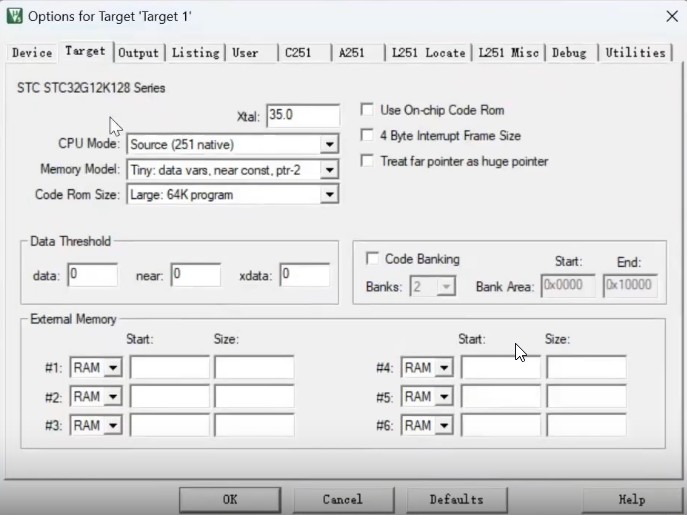Enable the Code Banking checkbox

pos(373,259)
